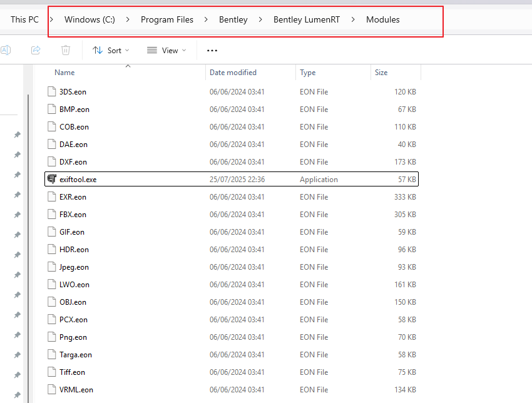Select file name Jpeg.eon
This screenshot has width=532, height=403.
74,267
